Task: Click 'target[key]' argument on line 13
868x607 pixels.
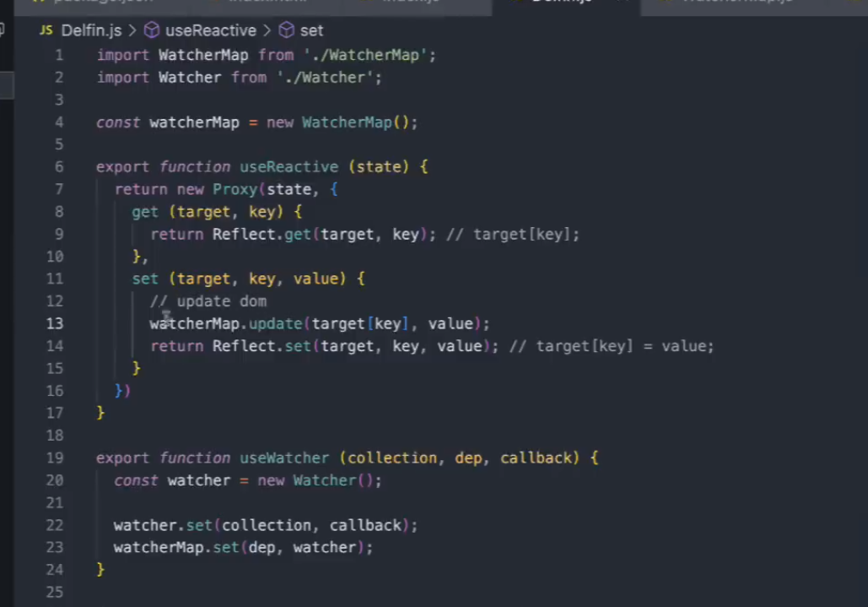Action: [x=360, y=323]
